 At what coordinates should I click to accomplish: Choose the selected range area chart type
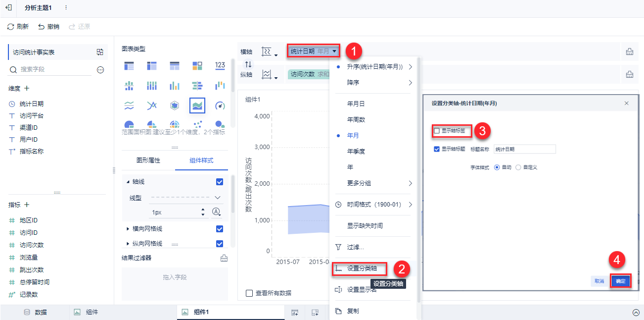point(197,106)
